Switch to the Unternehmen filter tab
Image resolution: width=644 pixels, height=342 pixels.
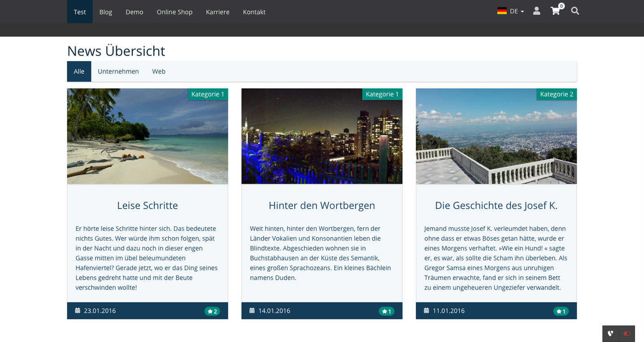click(x=118, y=71)
